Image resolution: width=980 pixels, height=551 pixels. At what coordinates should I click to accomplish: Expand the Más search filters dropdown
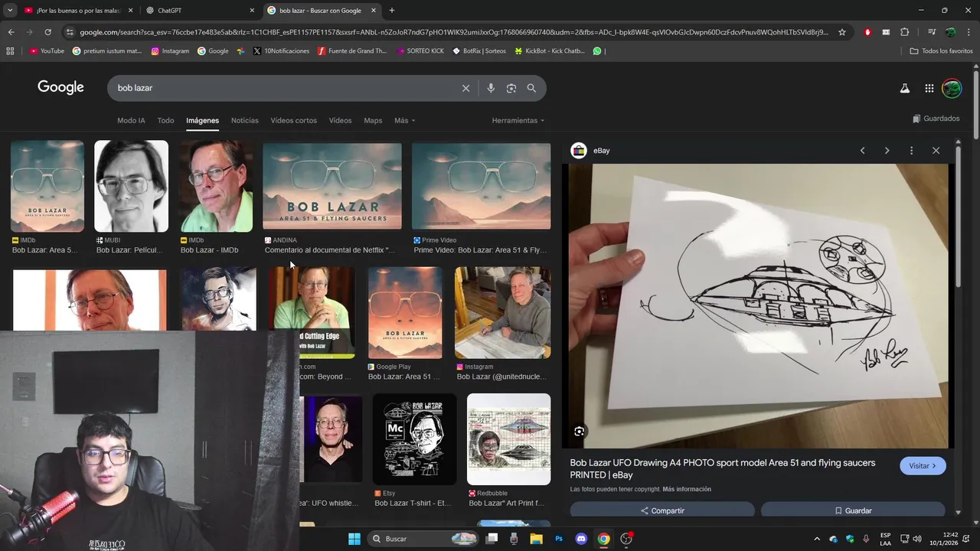click(404, 121)
